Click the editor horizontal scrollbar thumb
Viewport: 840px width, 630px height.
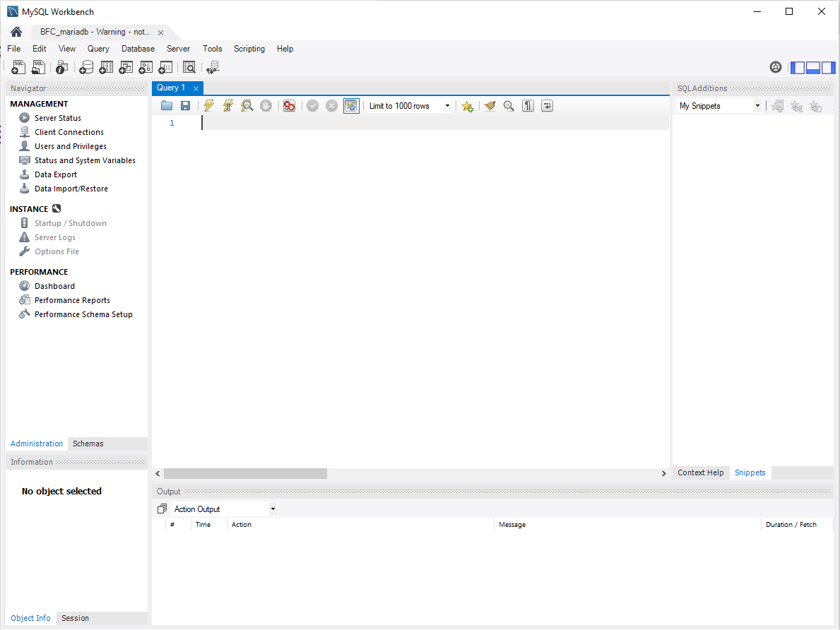245,474
